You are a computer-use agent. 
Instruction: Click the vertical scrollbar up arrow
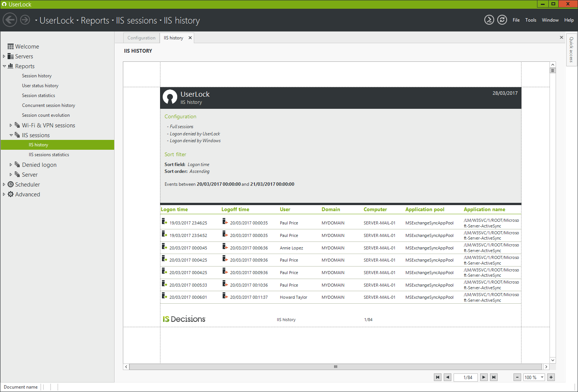[x=553, y=65]
